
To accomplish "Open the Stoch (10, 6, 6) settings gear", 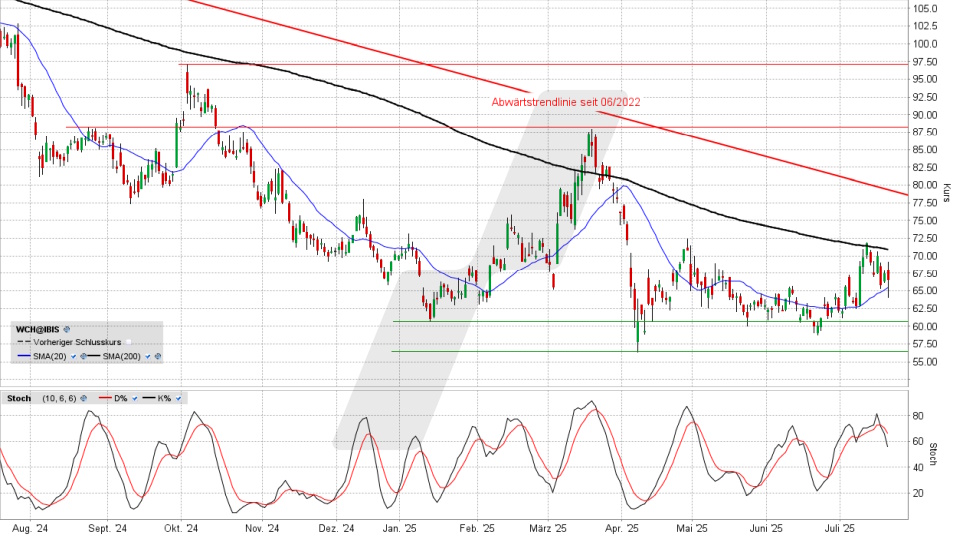I will (x=83, y=398).
